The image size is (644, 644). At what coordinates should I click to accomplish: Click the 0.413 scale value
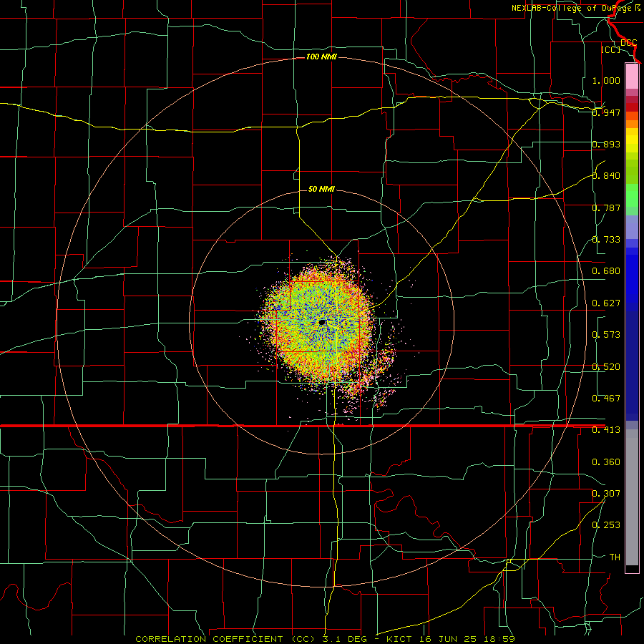pyautogui.click(x=606, y=430)
